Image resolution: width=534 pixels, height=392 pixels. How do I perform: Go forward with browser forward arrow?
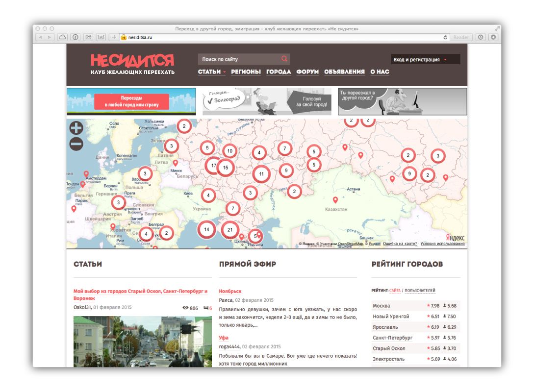[x=50, y=37]
